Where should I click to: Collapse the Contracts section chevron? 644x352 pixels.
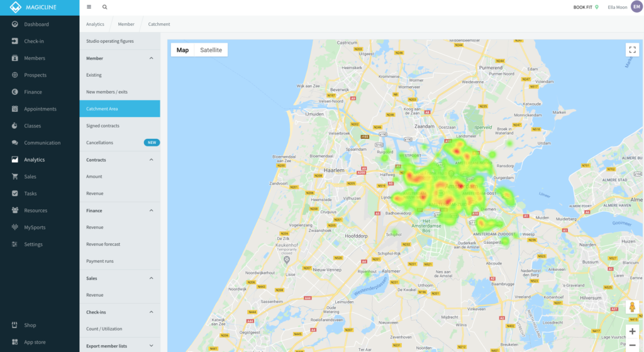pos(151,160)
